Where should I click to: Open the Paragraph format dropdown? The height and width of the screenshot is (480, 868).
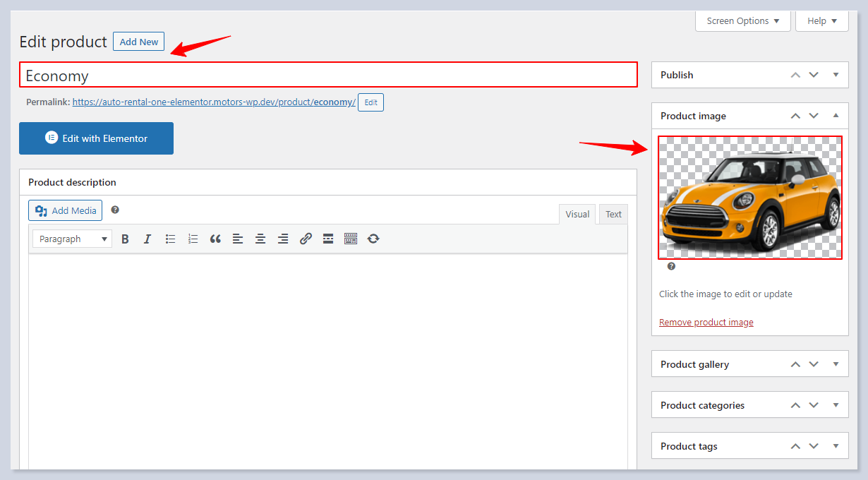72,239
